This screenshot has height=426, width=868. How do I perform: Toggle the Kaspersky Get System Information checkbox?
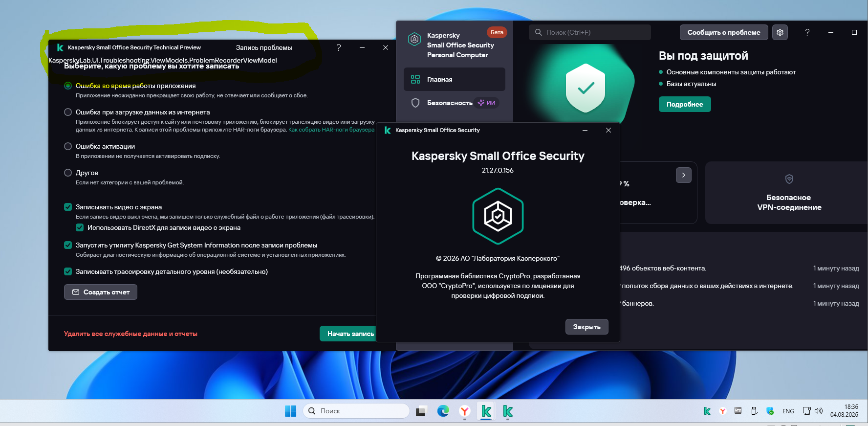pyautogui.click(x=68, y=245)
